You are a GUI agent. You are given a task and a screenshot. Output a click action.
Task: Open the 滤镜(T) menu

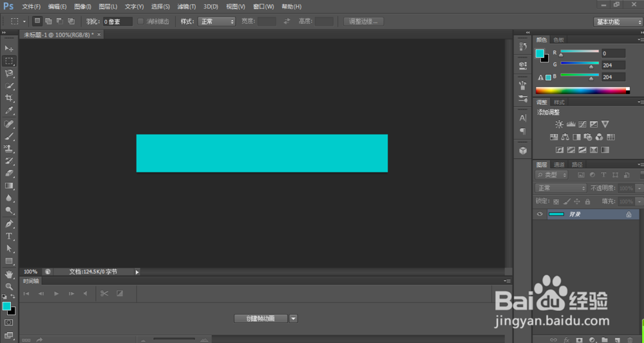click(187, 6)
